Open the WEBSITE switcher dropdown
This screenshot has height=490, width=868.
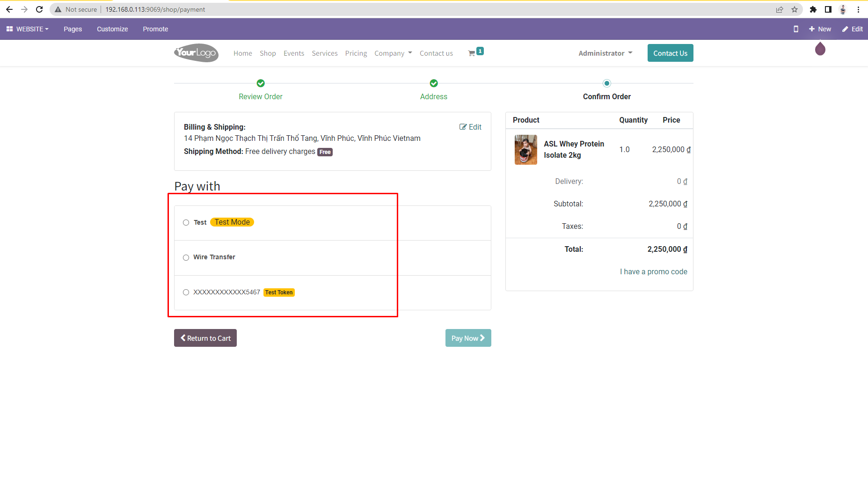[x=27, y=29]
